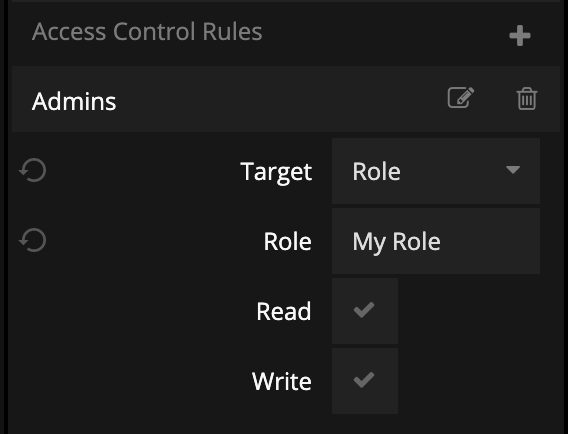The width and height of the screenshot is (568, 434).
Task: Click the Target dropdown arrow
Action: click(513, 170)
